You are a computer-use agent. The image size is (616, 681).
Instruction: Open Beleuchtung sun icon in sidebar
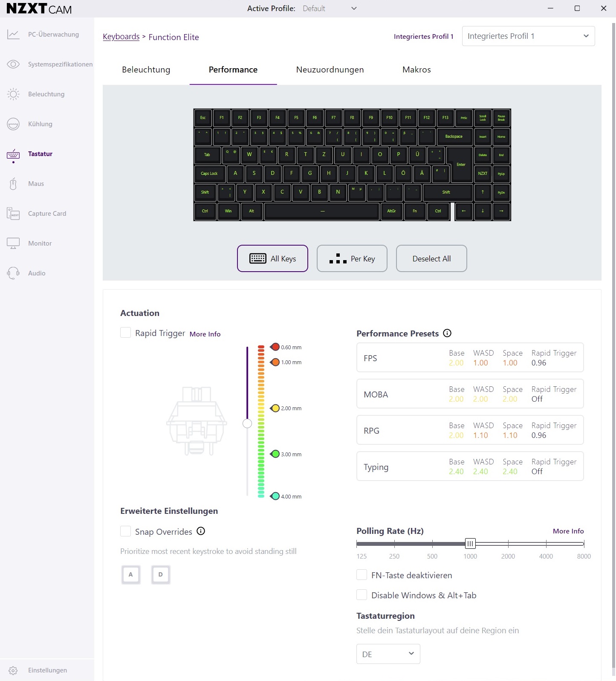point(13,94)
